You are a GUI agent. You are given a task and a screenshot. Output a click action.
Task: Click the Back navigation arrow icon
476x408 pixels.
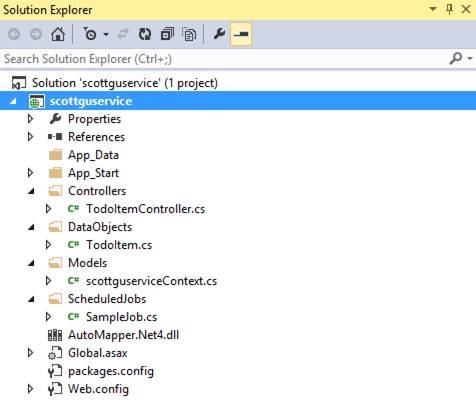(14, 34)
